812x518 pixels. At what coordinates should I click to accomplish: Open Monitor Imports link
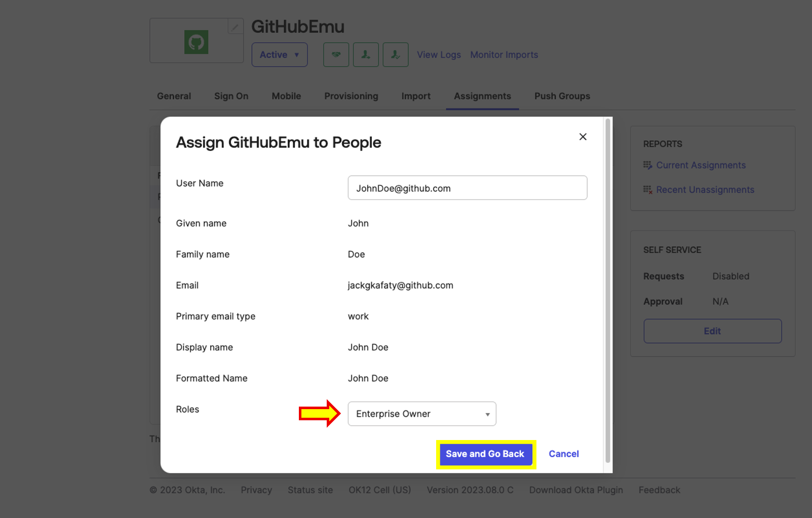pos(504,55)
